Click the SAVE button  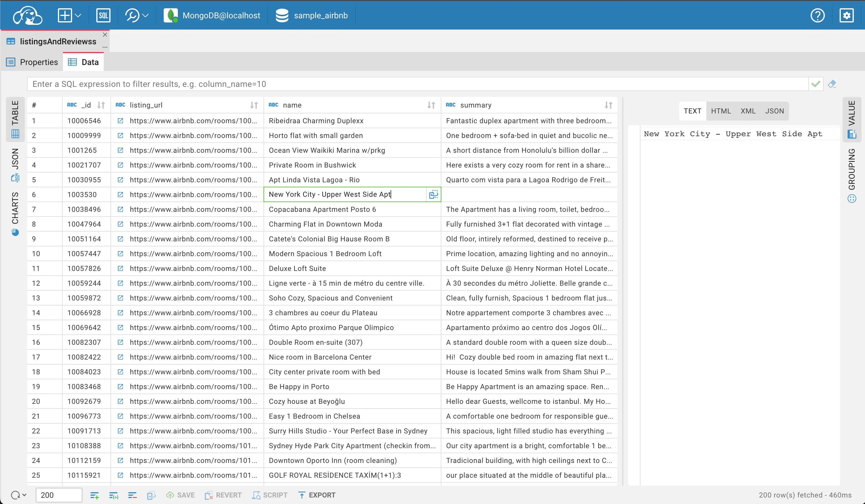pyautogui.click(x=181, y=495)
